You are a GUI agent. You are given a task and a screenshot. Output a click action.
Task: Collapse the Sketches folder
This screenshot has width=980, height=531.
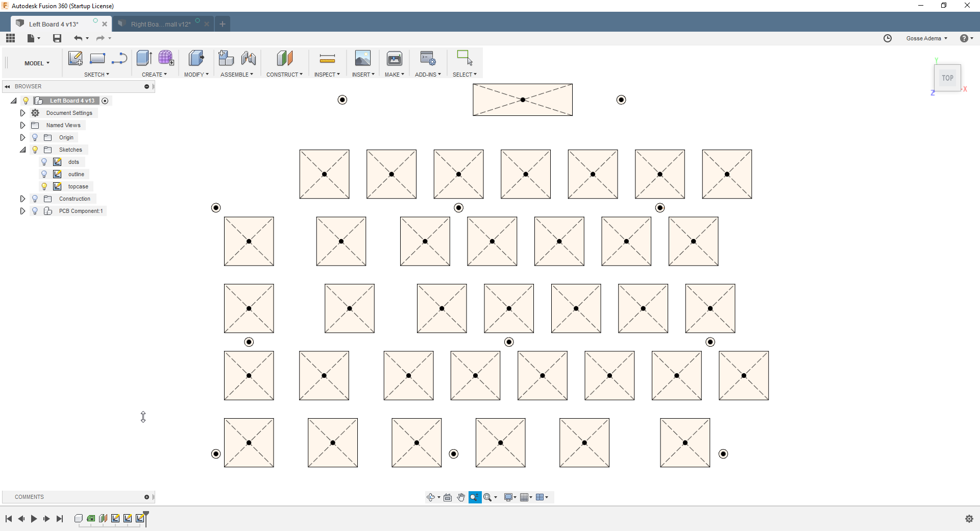(22, 150)
